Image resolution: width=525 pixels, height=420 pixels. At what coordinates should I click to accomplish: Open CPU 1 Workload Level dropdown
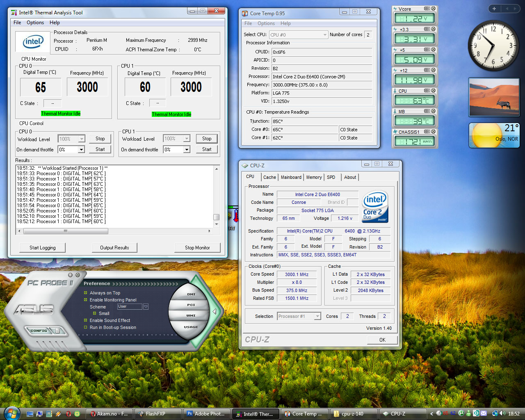click(x=187, y=139)
